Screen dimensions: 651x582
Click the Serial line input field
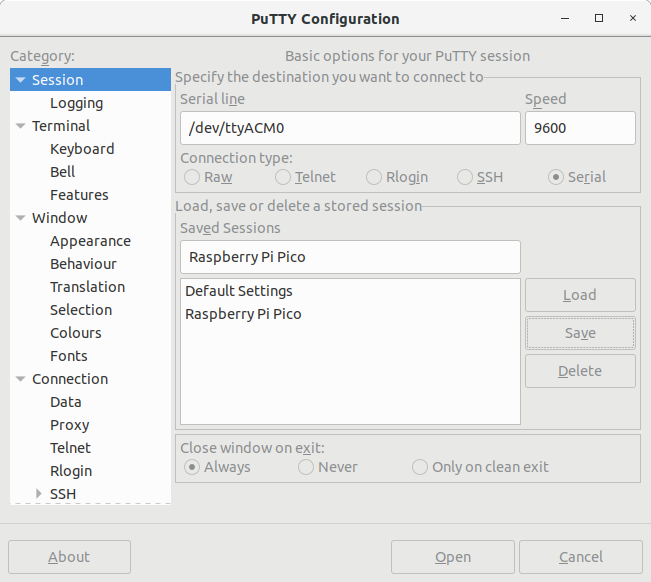tap(350, 128)
